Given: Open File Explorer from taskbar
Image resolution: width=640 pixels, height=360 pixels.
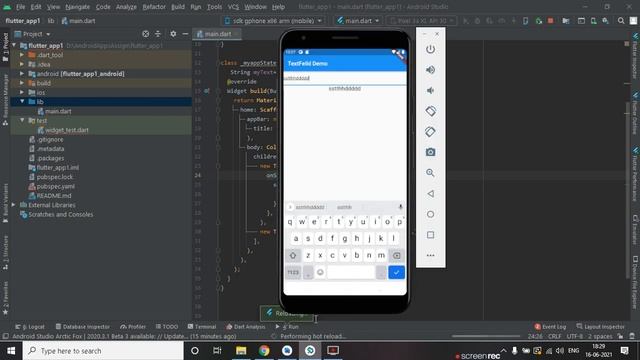Looking at the screenshot, I should coord(241,351).
